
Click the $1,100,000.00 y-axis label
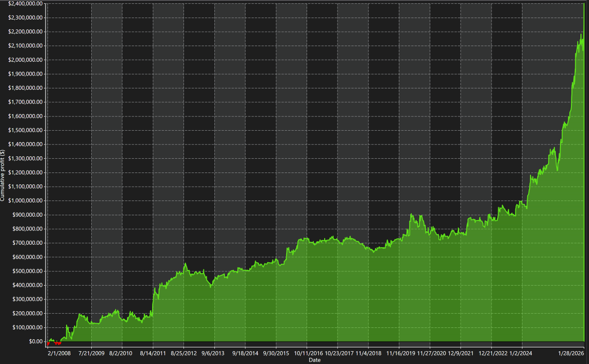pyautogui.click(x=24, y=187)
